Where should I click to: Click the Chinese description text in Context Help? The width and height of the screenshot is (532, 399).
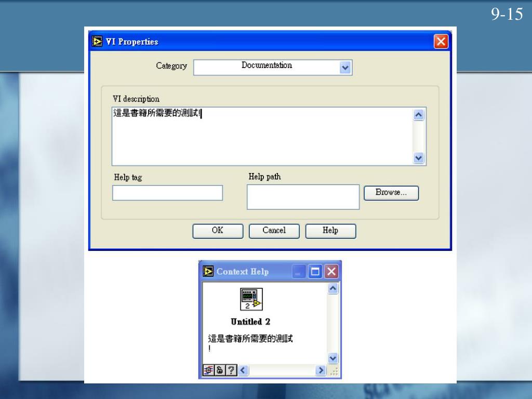(x=250, y=343)
